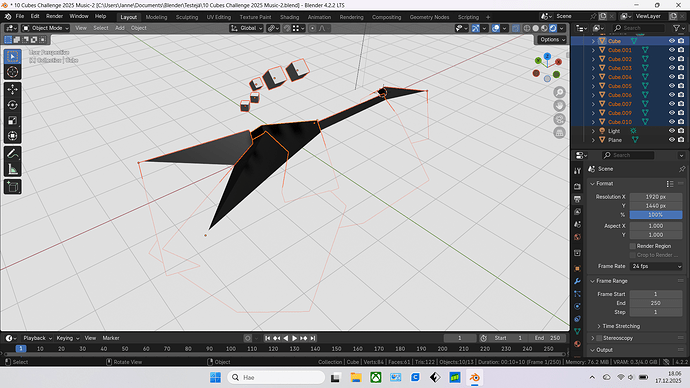Select rendered viewport shading
Image resolution: width=690 pixels, height=388 pixels.
pos(553,28)
